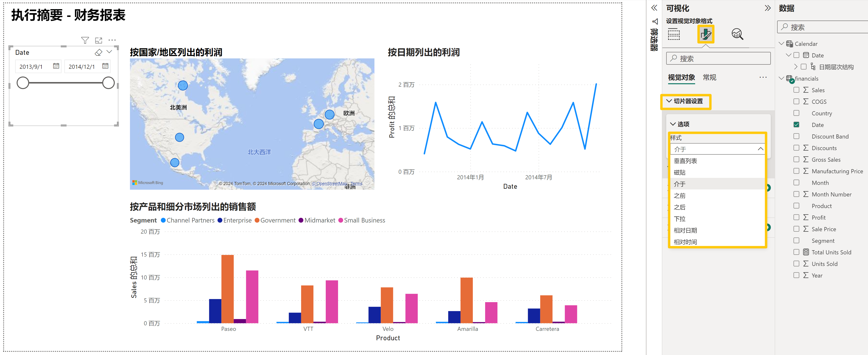This screenshot has height=355, width=868.
Task: Click the filter icon above Date slicer
Action: (85, 41)
